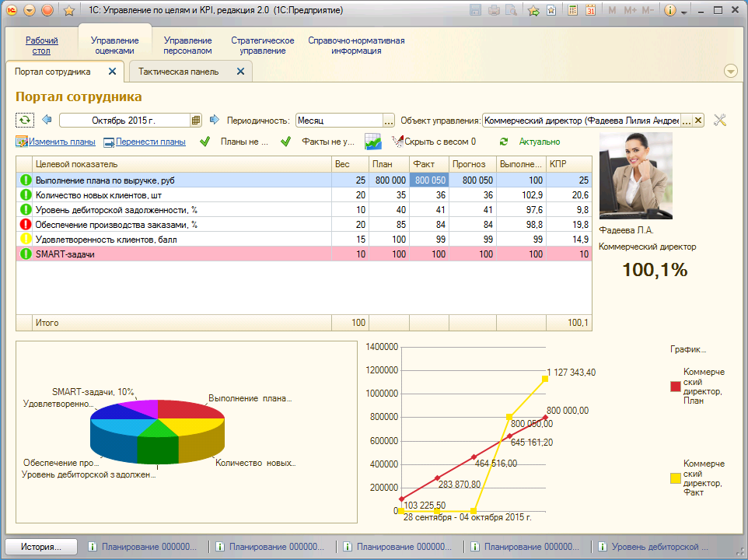This screenshot has height=560, width=748.
Task: Click Перенести планы link
Action: [x=150, y=142]
